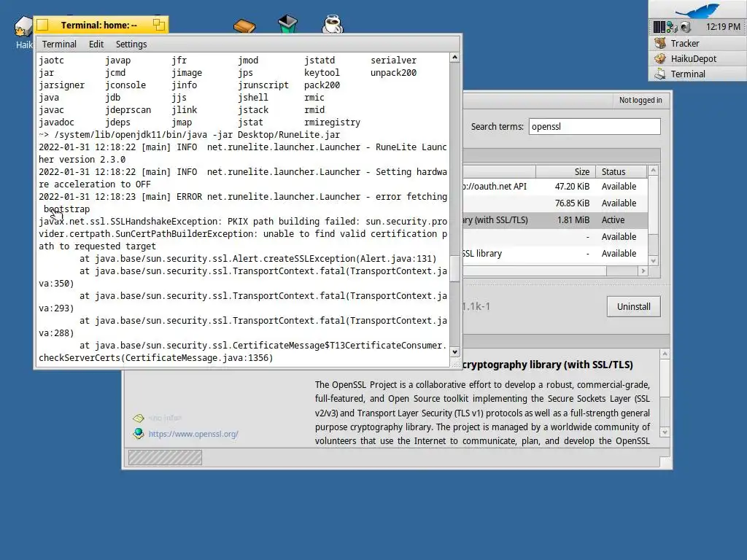Click the package list scroll up arrow
The height and width of the screenshot is (560, 747).
(x=653, y=170)
